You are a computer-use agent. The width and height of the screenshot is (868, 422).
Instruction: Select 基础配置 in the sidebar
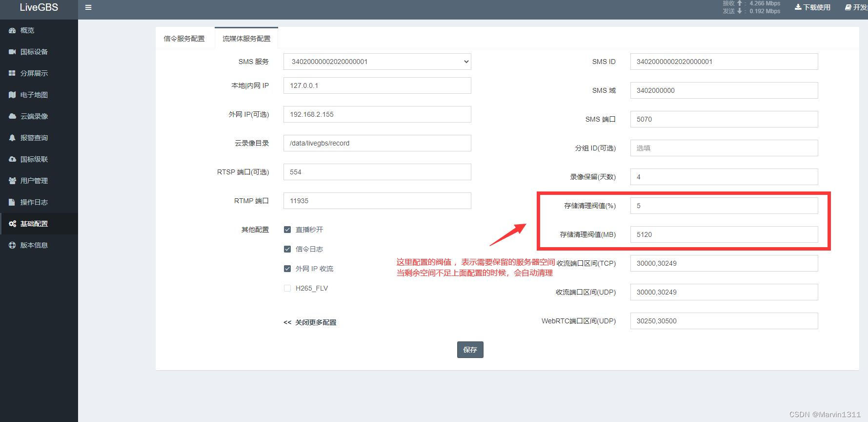(39, 224)
